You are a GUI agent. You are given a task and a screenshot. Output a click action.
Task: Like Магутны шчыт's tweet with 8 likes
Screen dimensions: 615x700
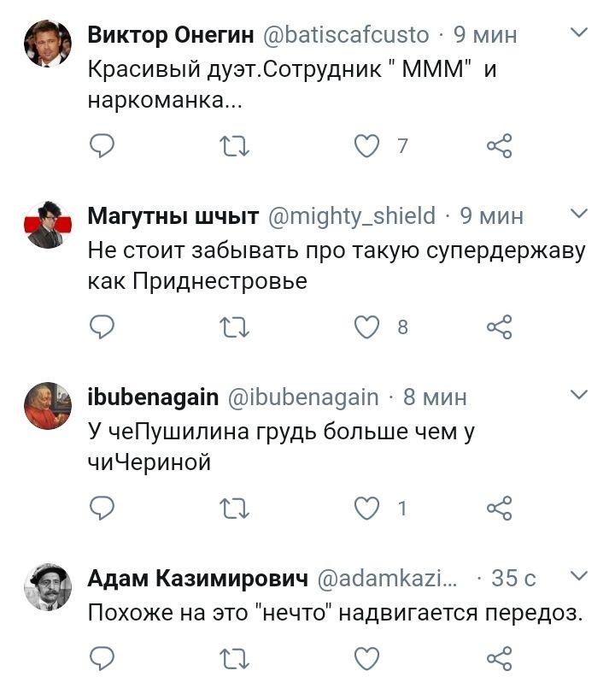(x=367, y=327)
